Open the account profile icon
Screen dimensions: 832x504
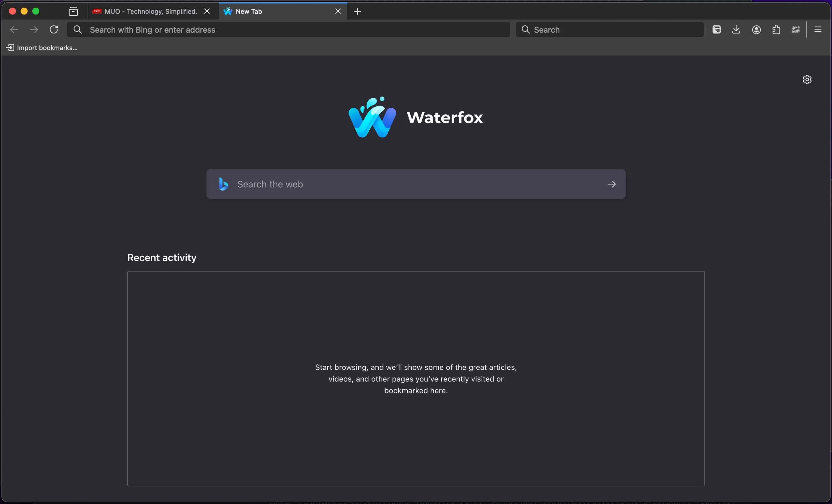(756, 30)
